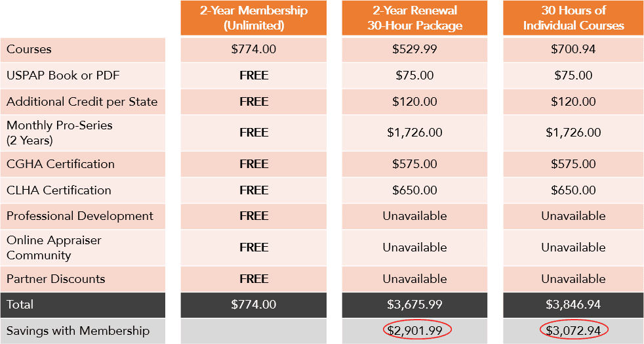Click the $3,675.99 total cell
The width and height of the screenshot is (644, 344).
pyautogui.click(x=414, y=305)
